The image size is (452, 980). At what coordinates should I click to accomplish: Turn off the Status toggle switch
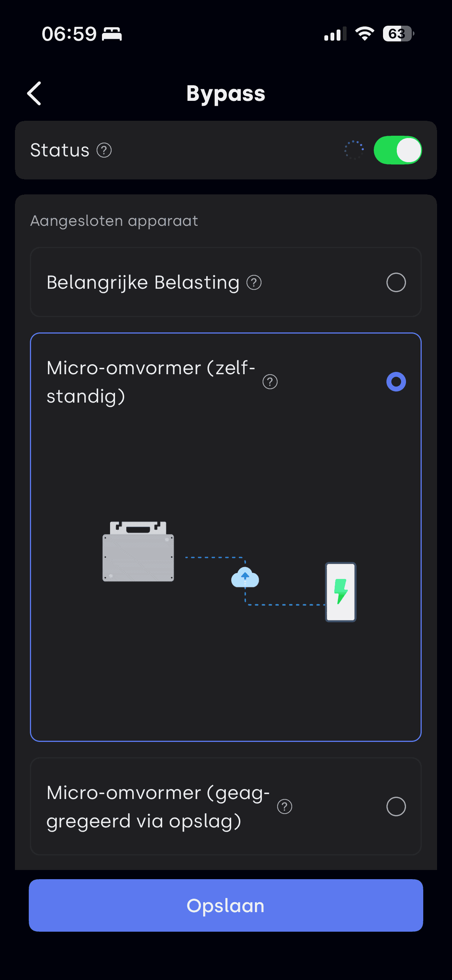398,150
